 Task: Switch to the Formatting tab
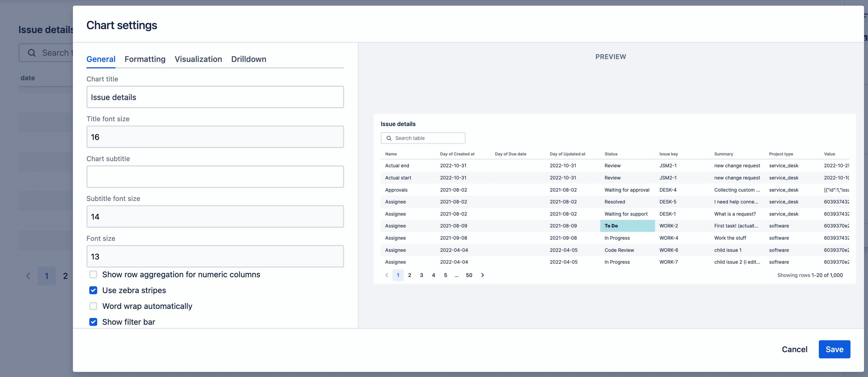coord(145,59)
